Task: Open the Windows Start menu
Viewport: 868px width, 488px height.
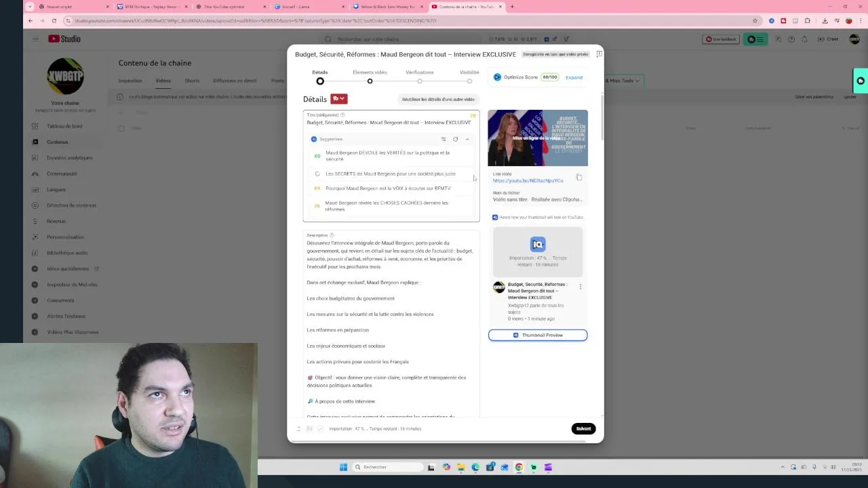Action: 343,467
